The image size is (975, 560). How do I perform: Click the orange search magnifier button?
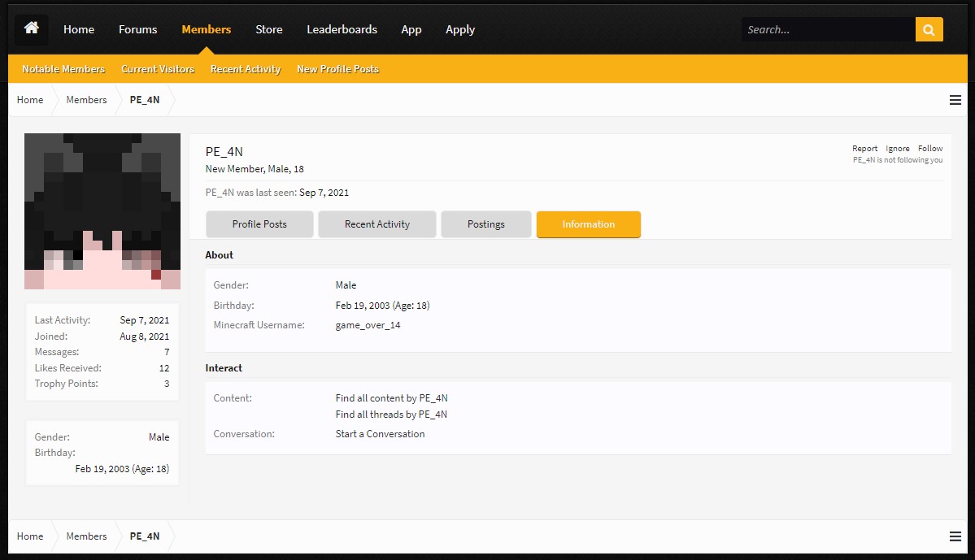(x=929, y=29)
